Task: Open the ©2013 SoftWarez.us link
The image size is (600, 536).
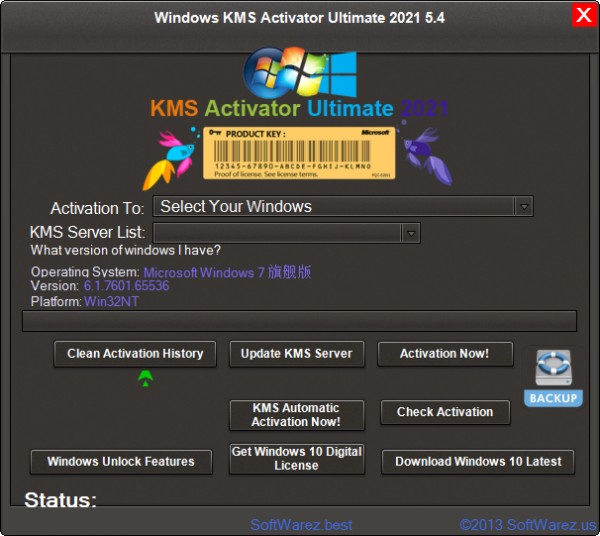Action: click(528, 525)
